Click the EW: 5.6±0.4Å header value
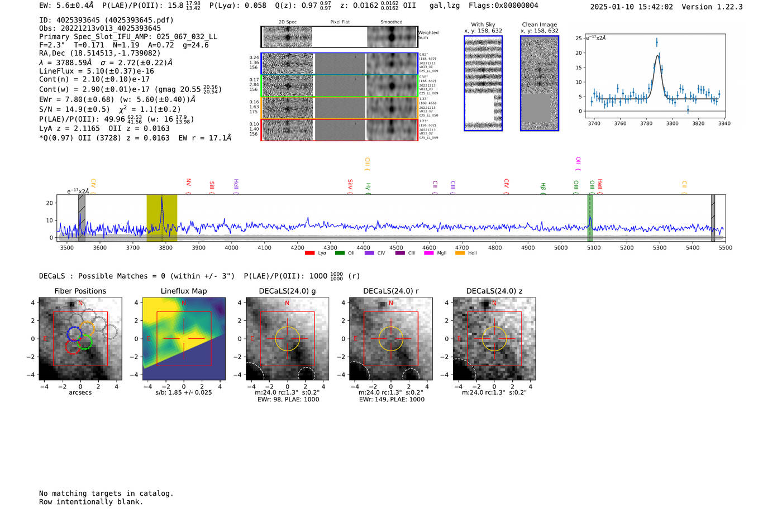Screen dimensions: 782x532 click(x=66, y=6)
